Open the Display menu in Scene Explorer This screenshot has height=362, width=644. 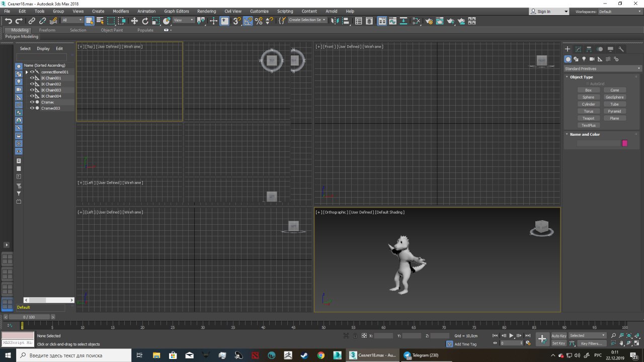[x=43, y=49]
